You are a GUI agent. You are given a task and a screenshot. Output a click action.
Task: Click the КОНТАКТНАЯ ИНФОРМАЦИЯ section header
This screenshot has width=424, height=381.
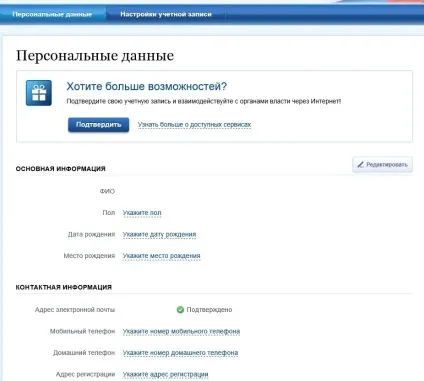[64, 287]
